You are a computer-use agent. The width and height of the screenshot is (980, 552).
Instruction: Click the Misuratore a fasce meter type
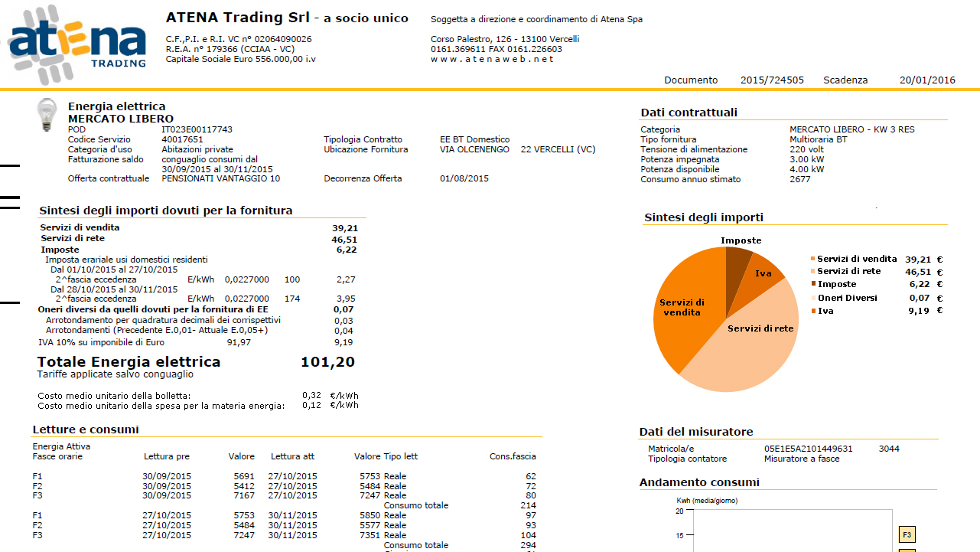tap(802, 459)
